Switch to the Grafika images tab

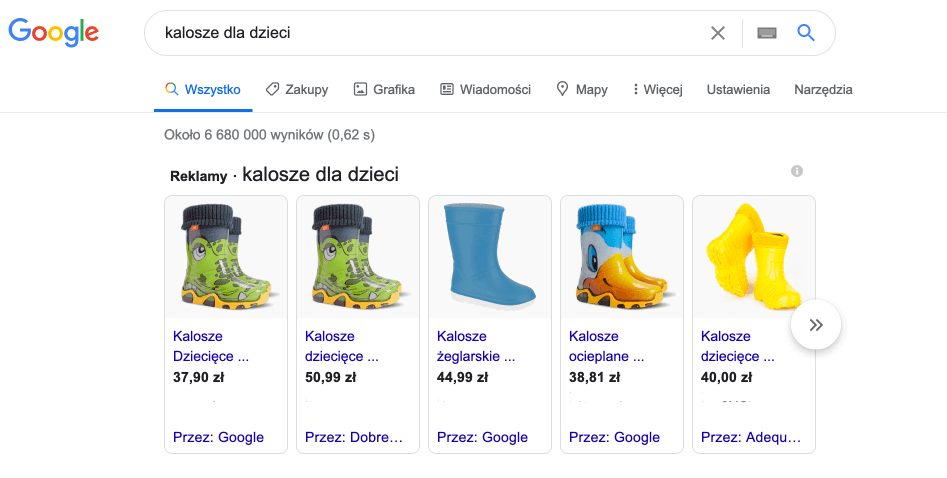coord(384,89)
